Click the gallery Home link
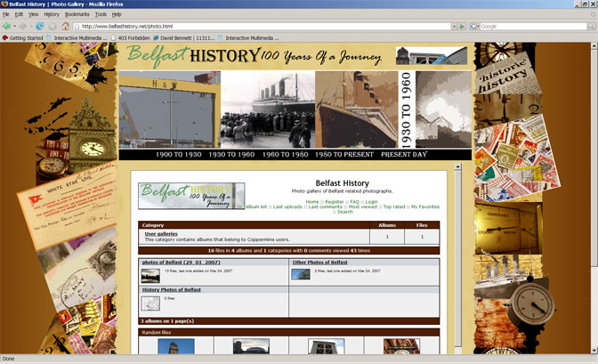 coord(312,201)
